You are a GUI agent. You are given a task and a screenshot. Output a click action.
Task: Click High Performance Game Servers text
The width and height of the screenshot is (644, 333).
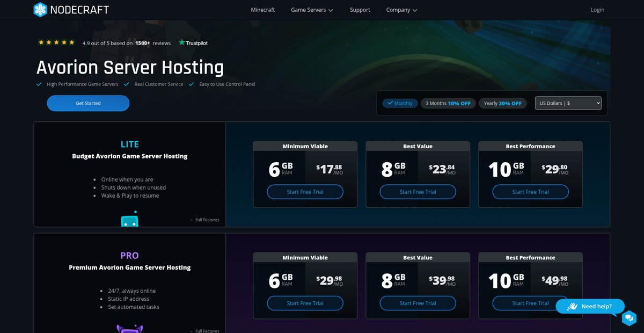tap(83, 84)
